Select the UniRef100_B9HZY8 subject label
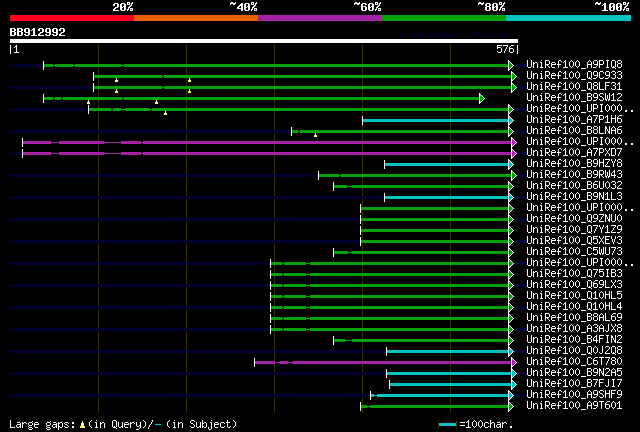 pyautogui.click(x=574, y=163)
